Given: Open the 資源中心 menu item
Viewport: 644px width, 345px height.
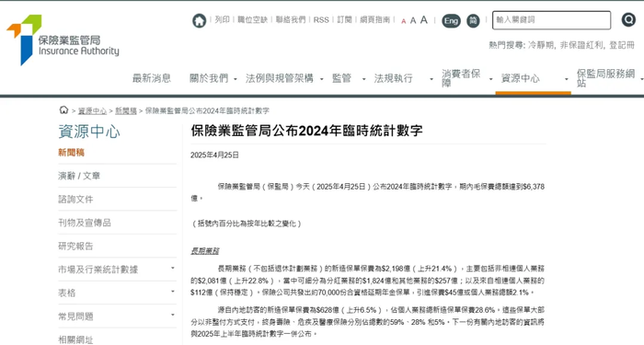Looking at the screenshot, I should 521,78.
